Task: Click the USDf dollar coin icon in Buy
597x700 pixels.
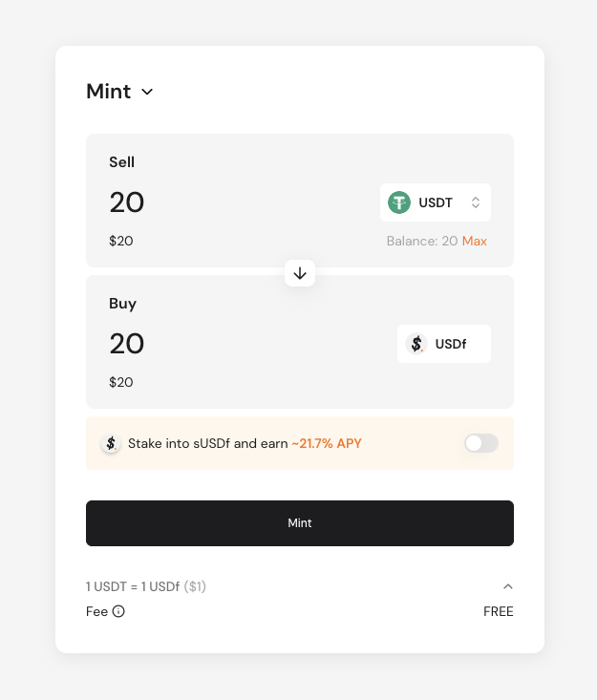Action: click(416, 344)
